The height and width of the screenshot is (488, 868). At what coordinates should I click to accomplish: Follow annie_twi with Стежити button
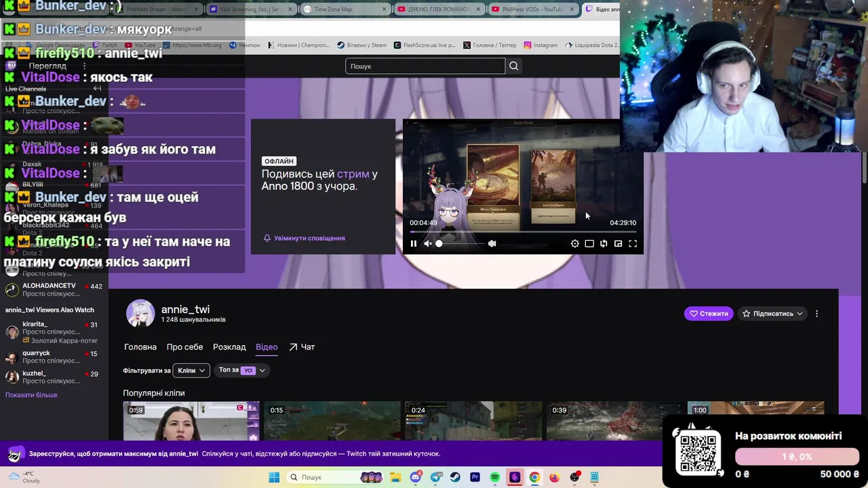click(709, 314)
